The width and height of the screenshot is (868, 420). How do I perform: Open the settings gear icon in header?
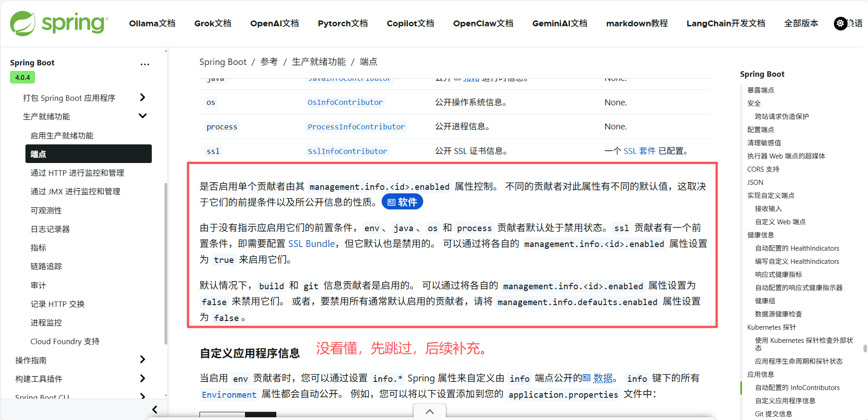tap(840, 23)
